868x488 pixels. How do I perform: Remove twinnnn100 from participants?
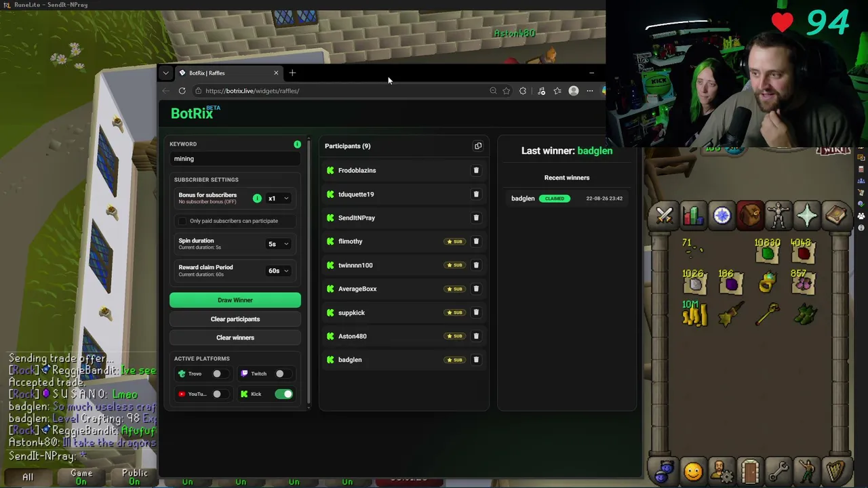(x=476, y=265)
